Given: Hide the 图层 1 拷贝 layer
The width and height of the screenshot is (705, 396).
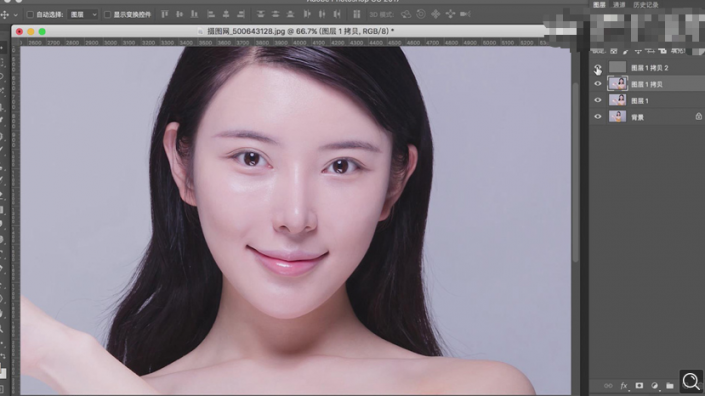Looking at the screenshot, I should (598, 84).
